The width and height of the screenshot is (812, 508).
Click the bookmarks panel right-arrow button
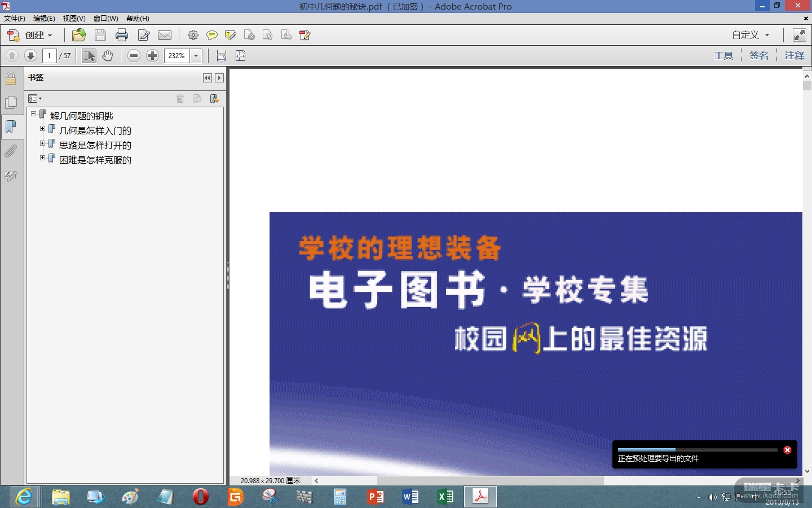coord(219,78)
